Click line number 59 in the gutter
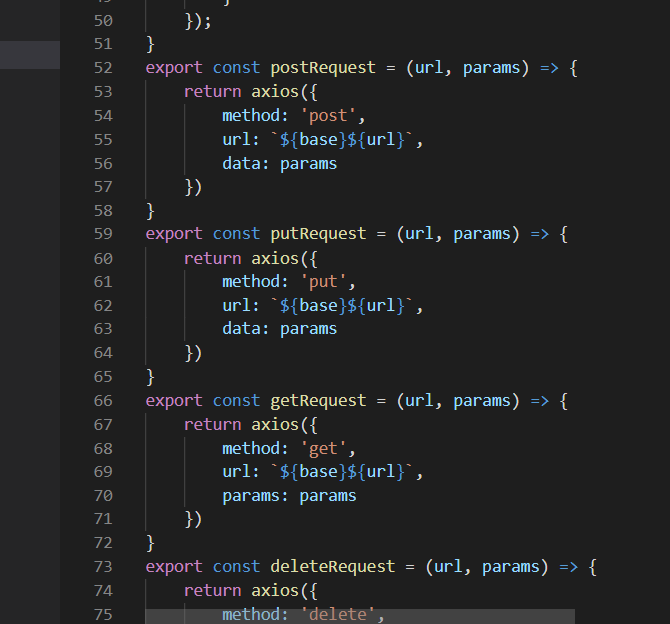Image resolution: width=670 pixels, height=624 pixels. pyautogui.click(x=103, y=234)
